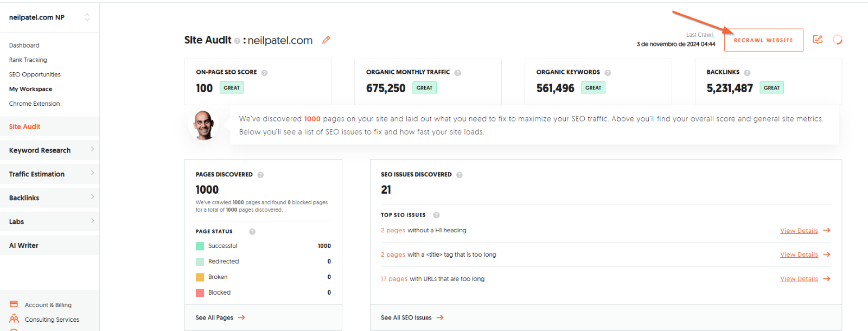Click the Consulting Services people icon
The height and width of the screenshot is (331, 868).
[x=14, y=319]
